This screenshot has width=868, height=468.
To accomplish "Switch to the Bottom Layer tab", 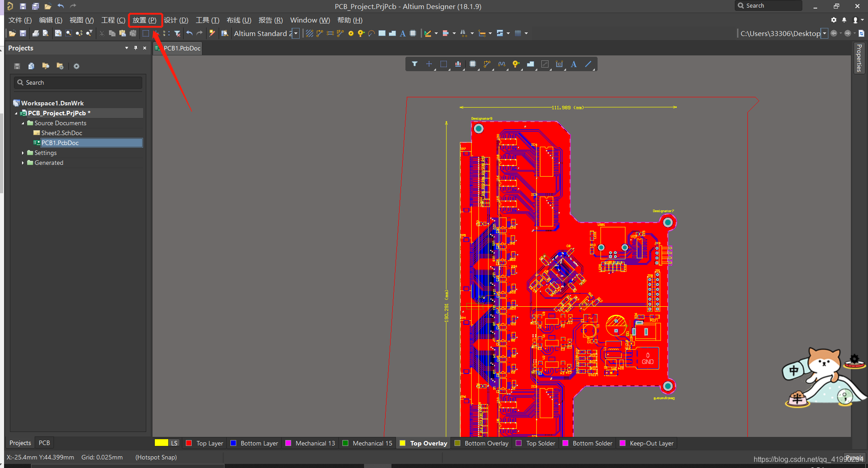I will coord(259,443).
